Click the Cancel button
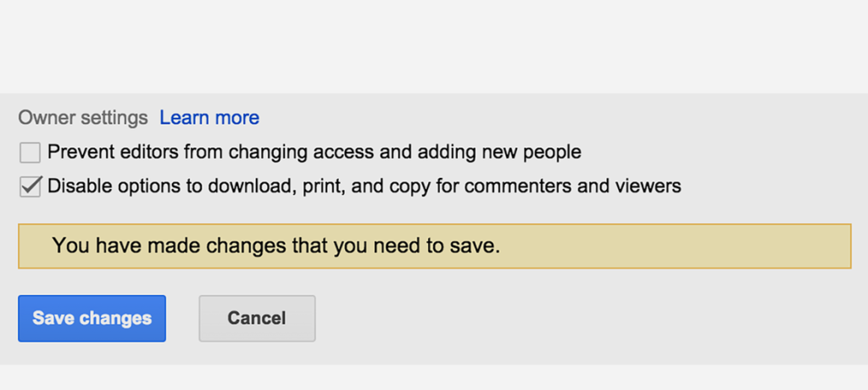The width and height of the screenshot is (868, 390). [257, 319]
